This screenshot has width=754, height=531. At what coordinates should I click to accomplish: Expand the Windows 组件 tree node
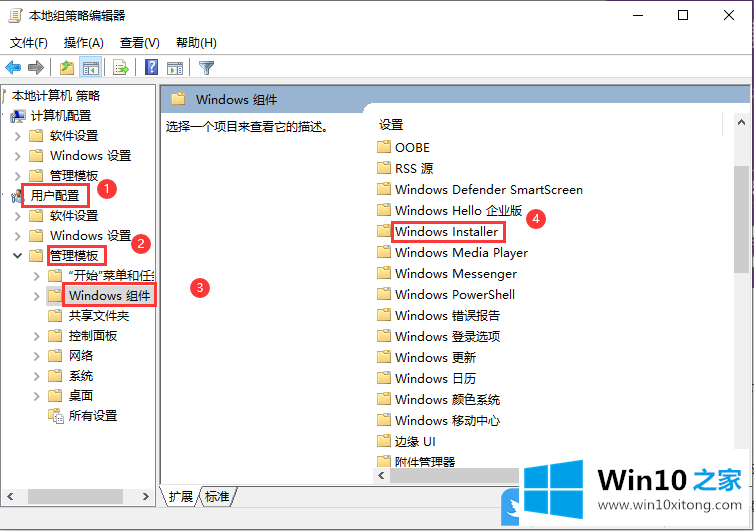(x=37, y=296)
